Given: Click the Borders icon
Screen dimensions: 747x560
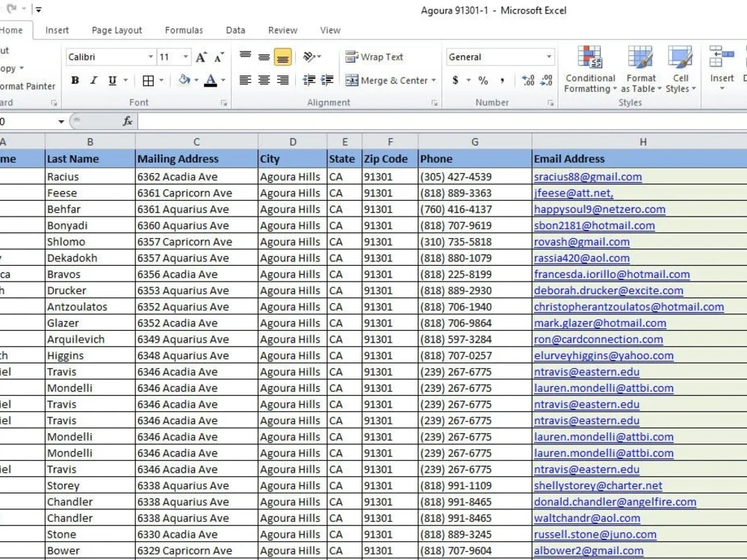Looking at the screenshot, I should point(148,81).
